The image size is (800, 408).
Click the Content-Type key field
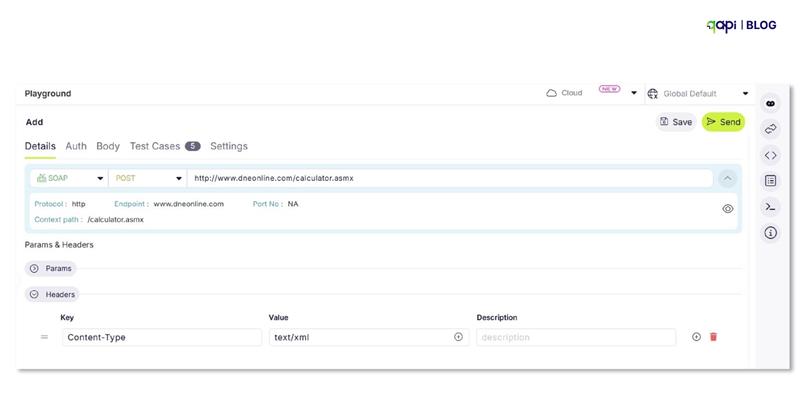[162, 337]
